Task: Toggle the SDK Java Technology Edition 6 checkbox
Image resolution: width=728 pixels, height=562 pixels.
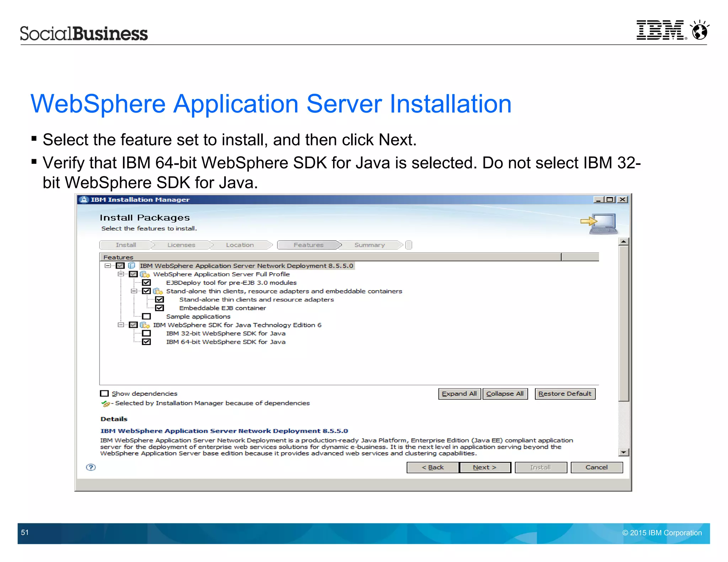Action: (x=133, y=325)
